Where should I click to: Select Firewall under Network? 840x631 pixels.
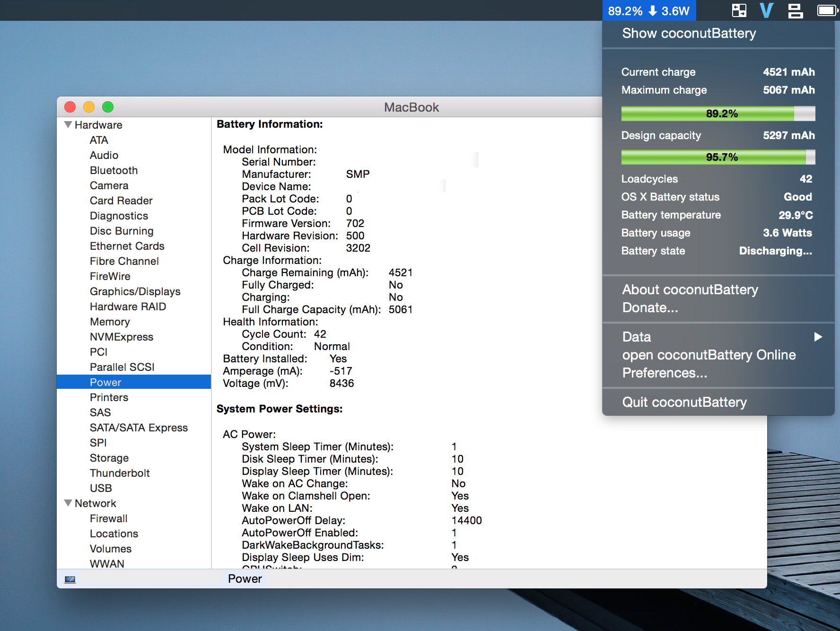(109, 518)
